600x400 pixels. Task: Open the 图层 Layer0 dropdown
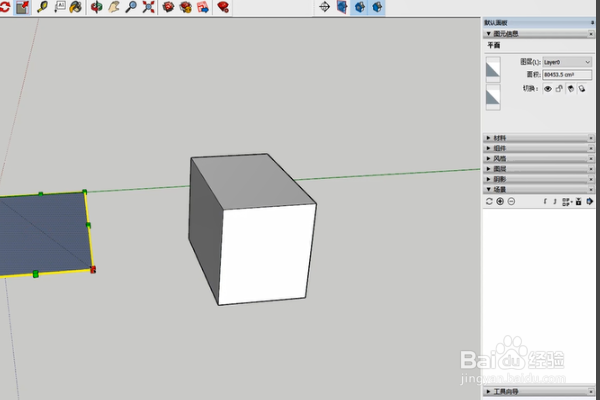567,62
